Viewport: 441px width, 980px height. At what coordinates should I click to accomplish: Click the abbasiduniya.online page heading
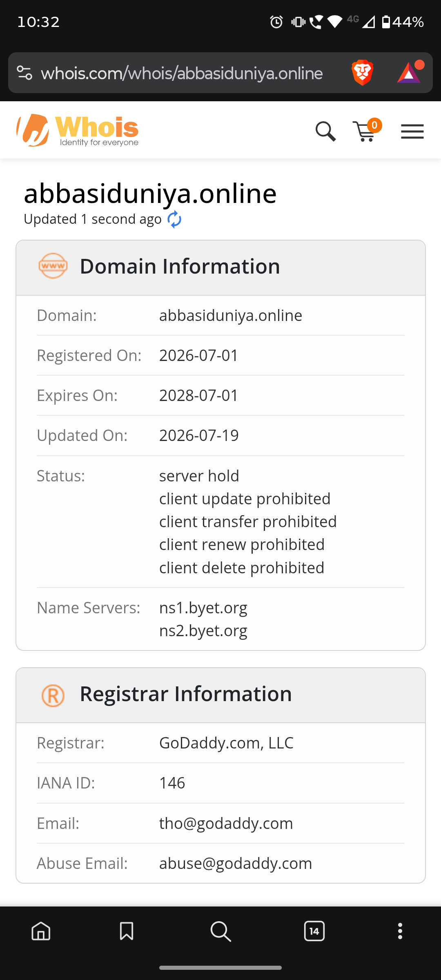pyautogui.click(x=150, y=193)
